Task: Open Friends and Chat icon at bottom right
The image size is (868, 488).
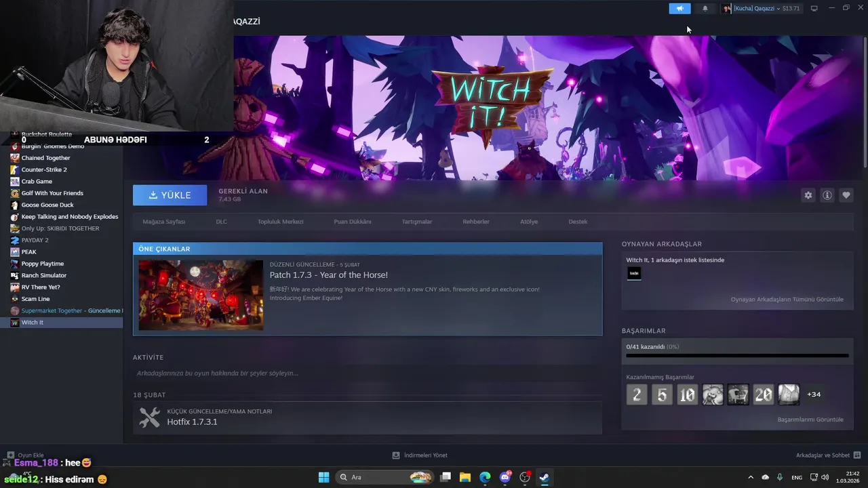Action: (x=857, y=455)
